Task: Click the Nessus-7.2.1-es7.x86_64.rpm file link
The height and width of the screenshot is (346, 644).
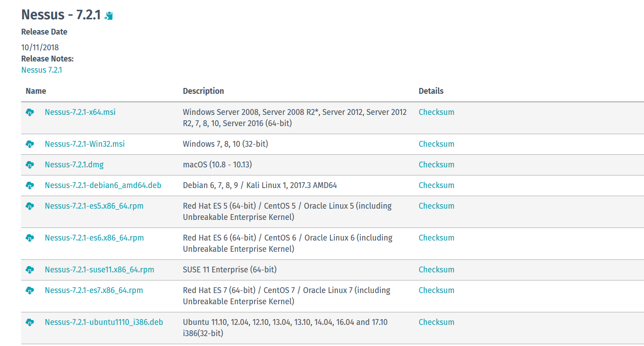Action: (94, 290)
